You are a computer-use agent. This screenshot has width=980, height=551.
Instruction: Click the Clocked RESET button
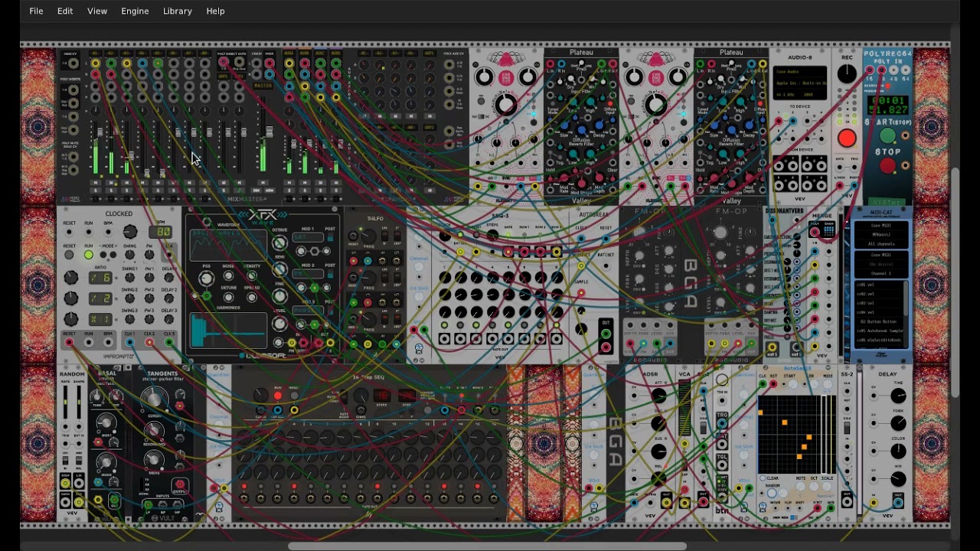click(x=69, y=255)
